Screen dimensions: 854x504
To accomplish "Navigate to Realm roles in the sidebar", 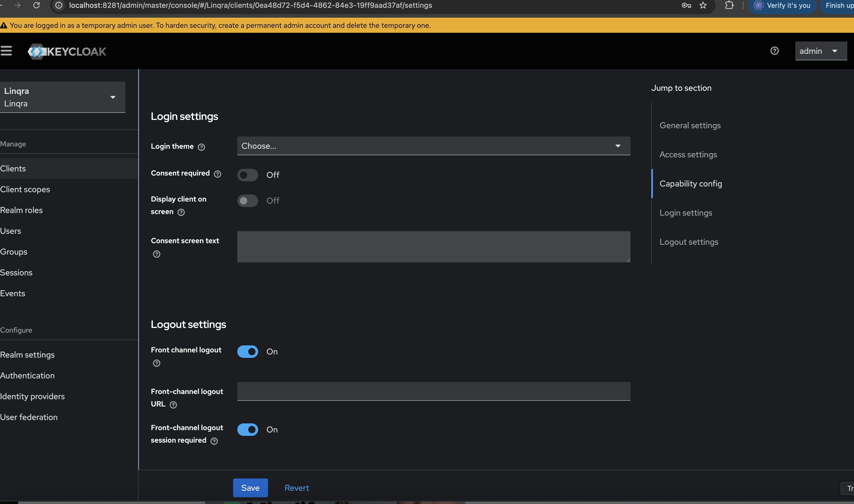I will pyautogui.click(x=21, y=210).
